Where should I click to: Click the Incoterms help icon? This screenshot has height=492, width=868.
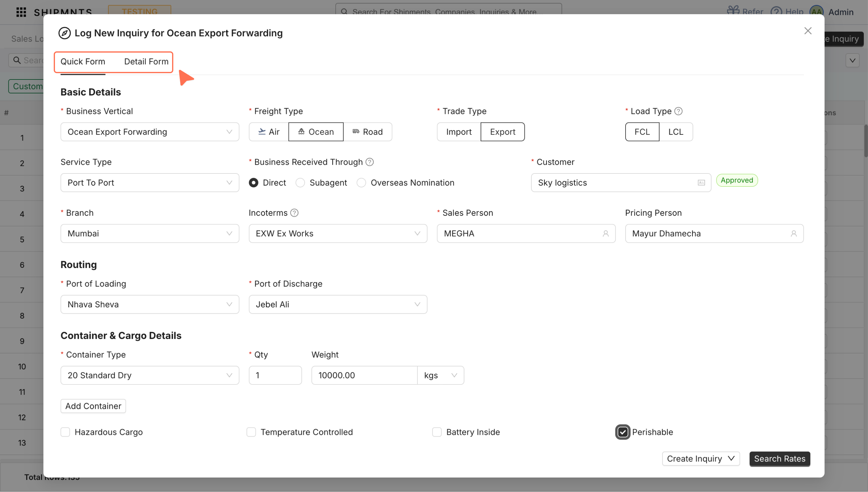(x=294, y=213)
